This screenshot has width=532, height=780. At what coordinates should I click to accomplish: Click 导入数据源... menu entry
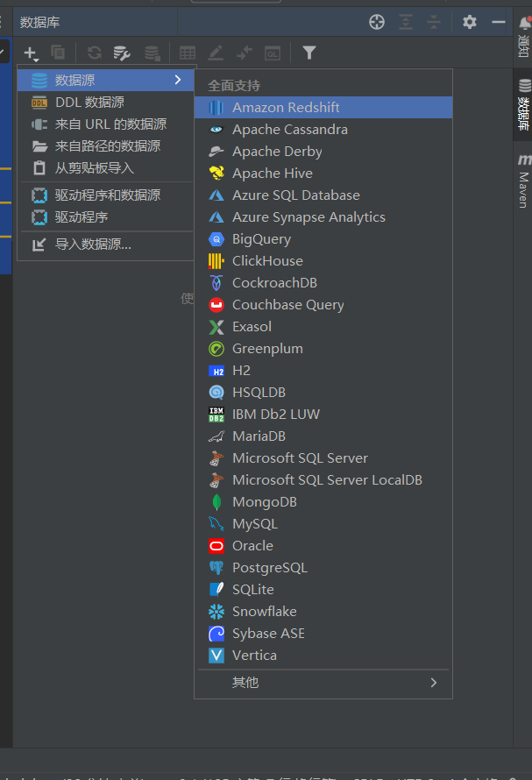(93, 245)
